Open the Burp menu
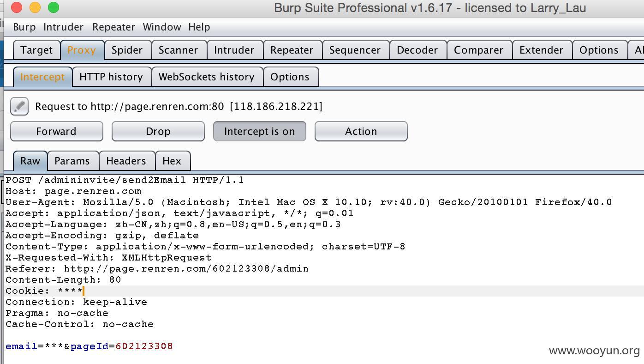 24,27
